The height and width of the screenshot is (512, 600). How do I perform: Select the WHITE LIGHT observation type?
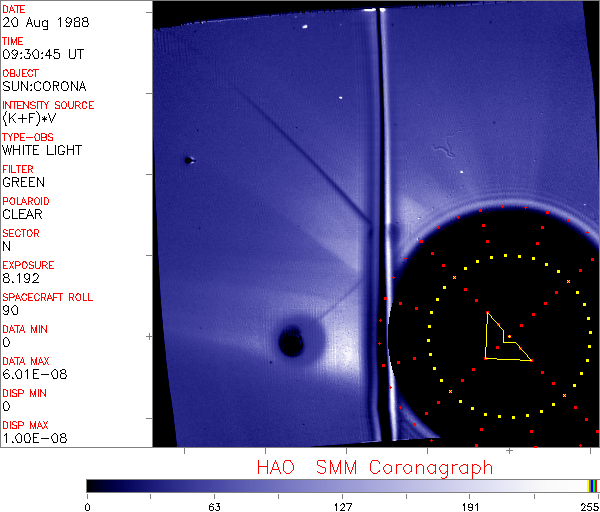(x=42, y=151)
